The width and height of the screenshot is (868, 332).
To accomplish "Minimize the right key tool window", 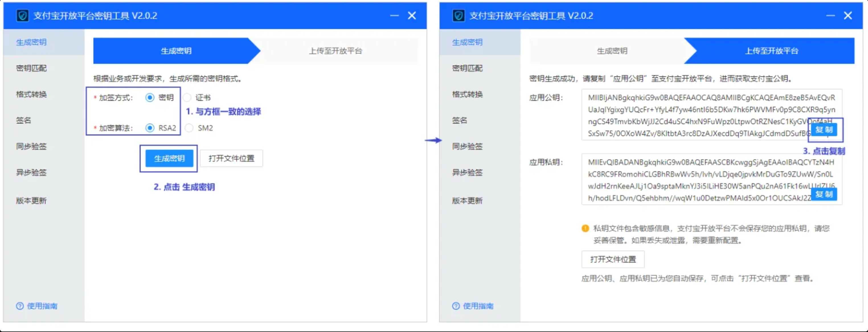I will click(x=831, y=15).
